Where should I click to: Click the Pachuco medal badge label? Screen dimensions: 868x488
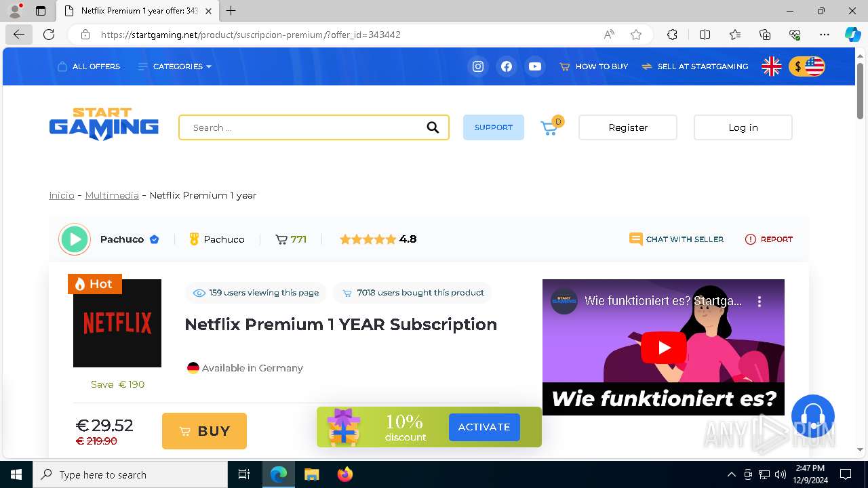pos(216,239)
